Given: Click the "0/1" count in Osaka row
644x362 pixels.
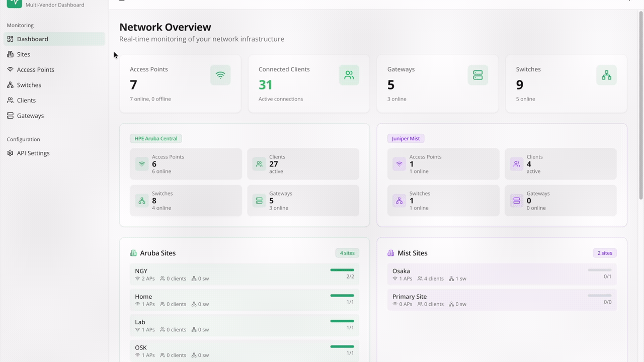Looking at the screenshot, I should click(608, 277).
